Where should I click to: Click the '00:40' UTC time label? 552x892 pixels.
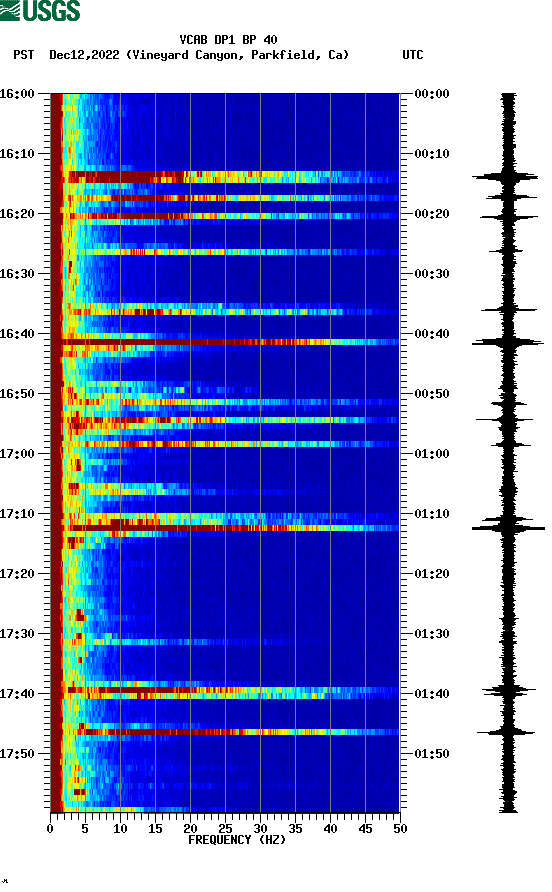point(432,334)
